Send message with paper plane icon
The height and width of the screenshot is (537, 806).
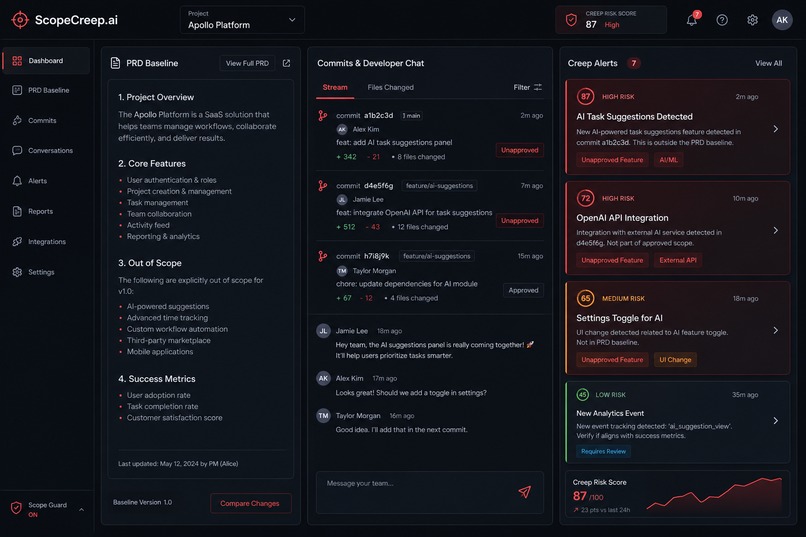pyautogui.click(x=524, y=492)
